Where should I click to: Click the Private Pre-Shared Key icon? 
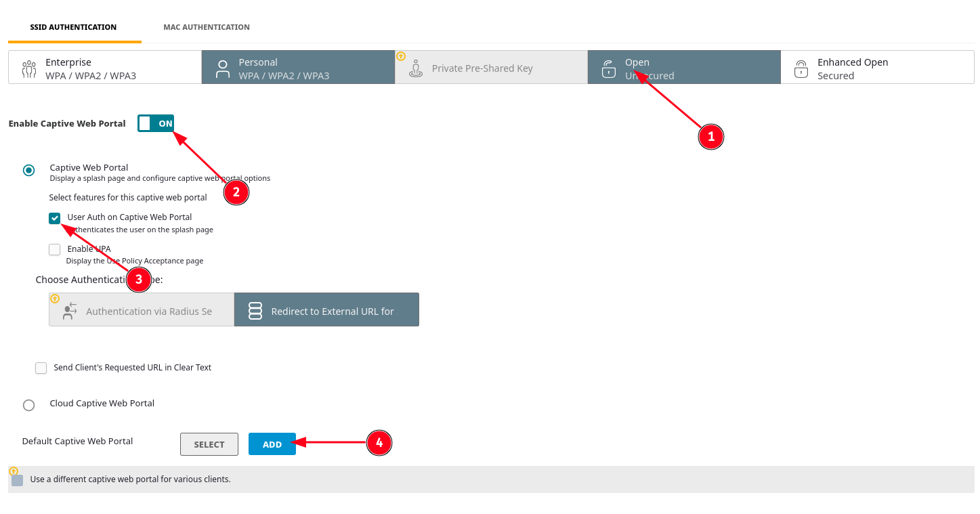coord(416,68)
